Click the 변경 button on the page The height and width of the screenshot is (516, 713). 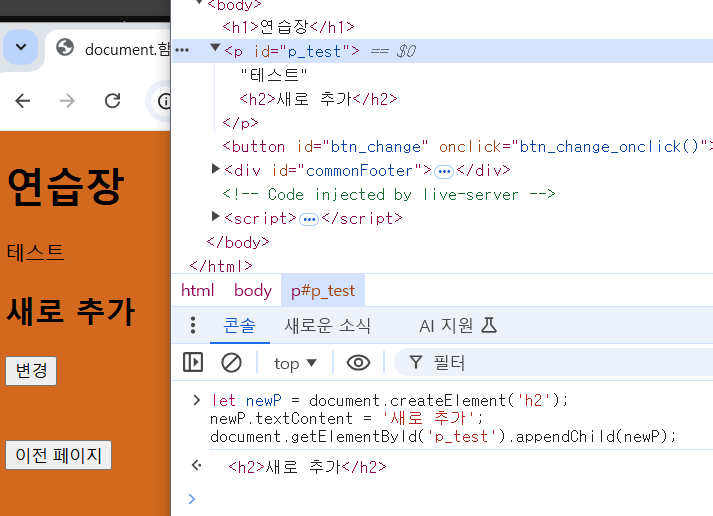pos(31,371)
